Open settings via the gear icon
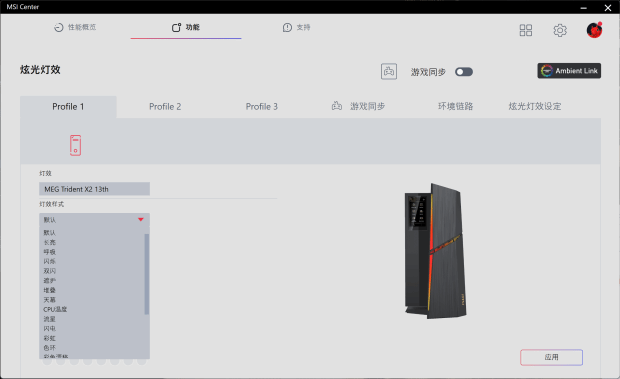620x379 pixels. (560, 30)
